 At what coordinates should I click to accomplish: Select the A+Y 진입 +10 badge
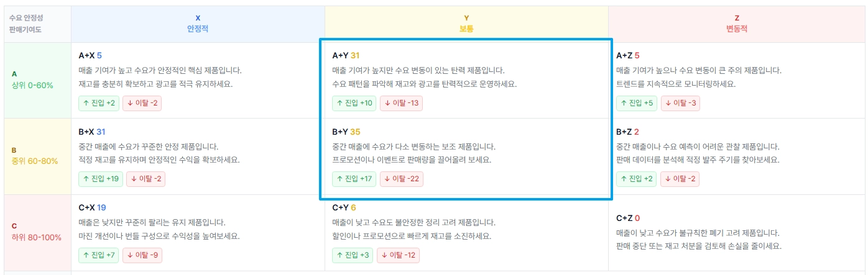354,103
